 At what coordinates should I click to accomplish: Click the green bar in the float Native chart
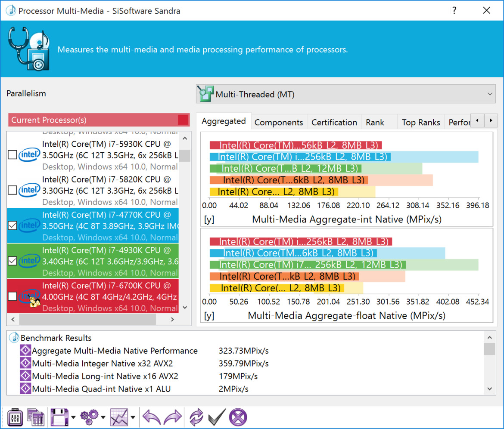tap(308, 265)
